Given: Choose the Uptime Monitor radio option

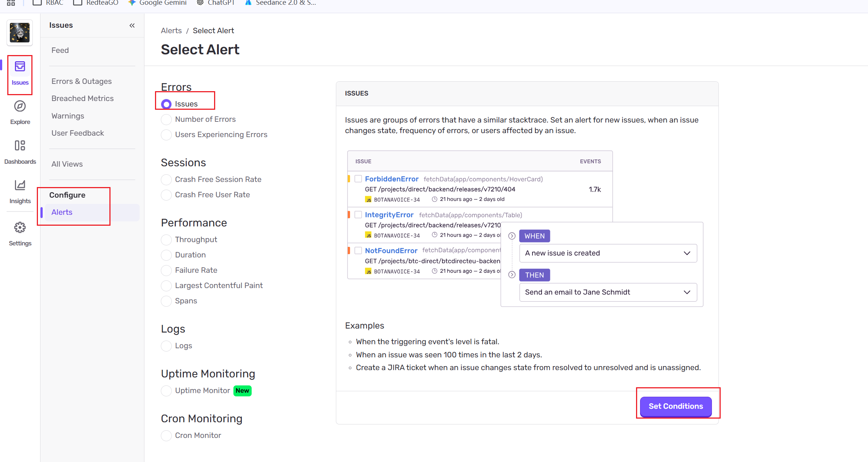Looking at the screenshot, I should pos(166,391).
